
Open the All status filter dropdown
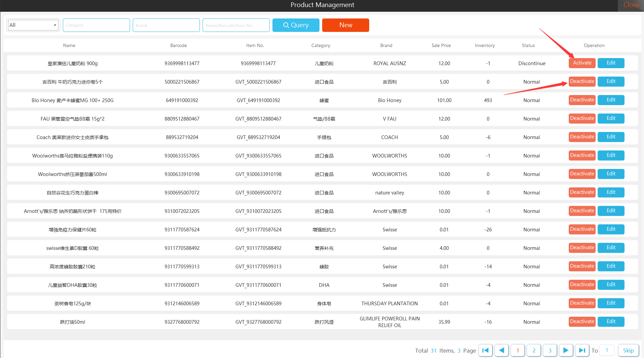[x=33, y=25]
